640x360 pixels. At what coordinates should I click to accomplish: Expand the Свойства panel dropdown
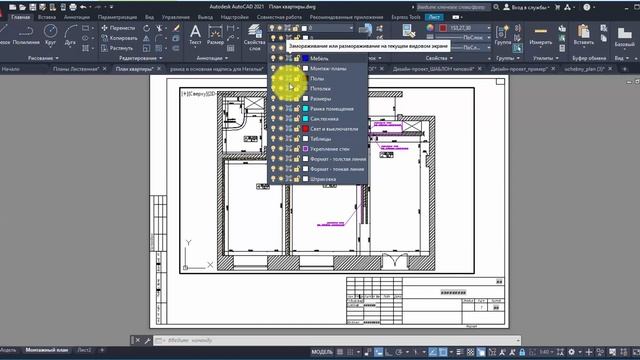click(439, 58)
